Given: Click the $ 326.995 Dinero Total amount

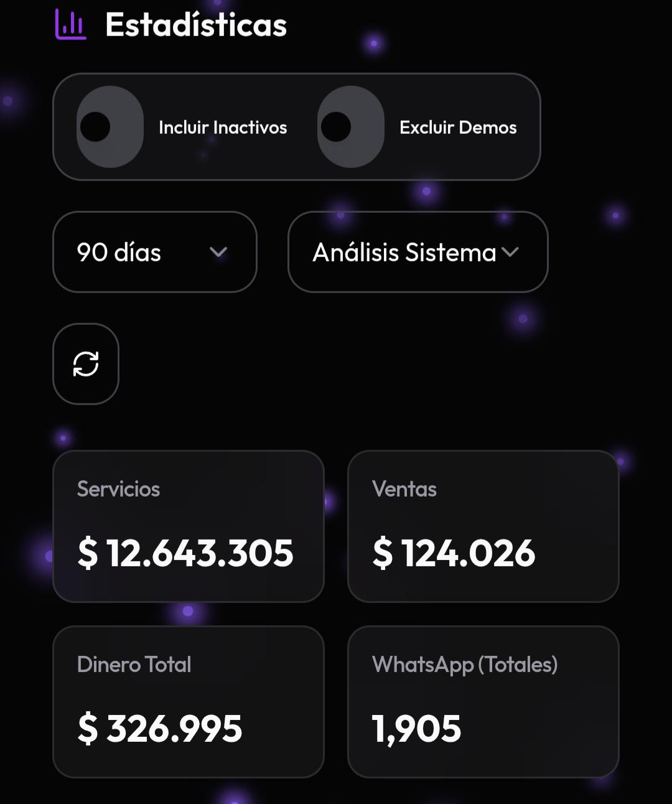Looking at the screenshot, I should (160, 729).
